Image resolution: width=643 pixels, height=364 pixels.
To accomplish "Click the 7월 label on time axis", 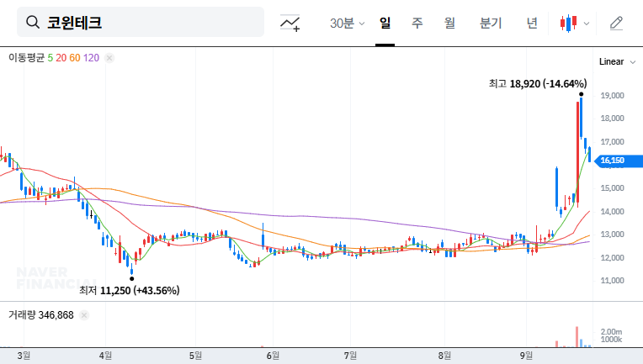I will click(350, 356).
